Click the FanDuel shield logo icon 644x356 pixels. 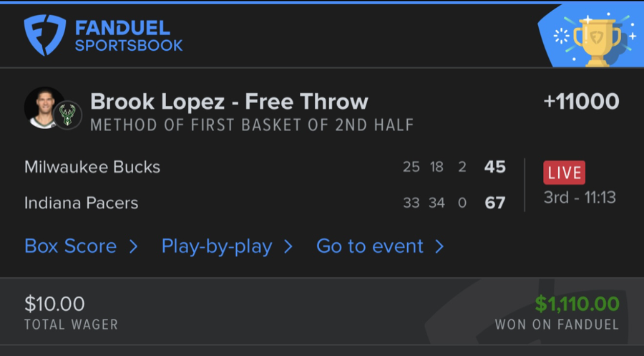tap(45, 35)
